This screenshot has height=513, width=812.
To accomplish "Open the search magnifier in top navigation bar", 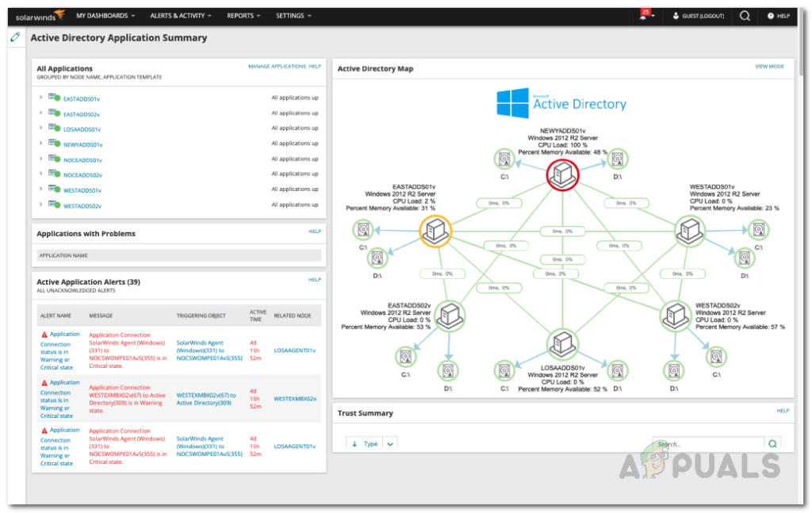I will (745, 15).
